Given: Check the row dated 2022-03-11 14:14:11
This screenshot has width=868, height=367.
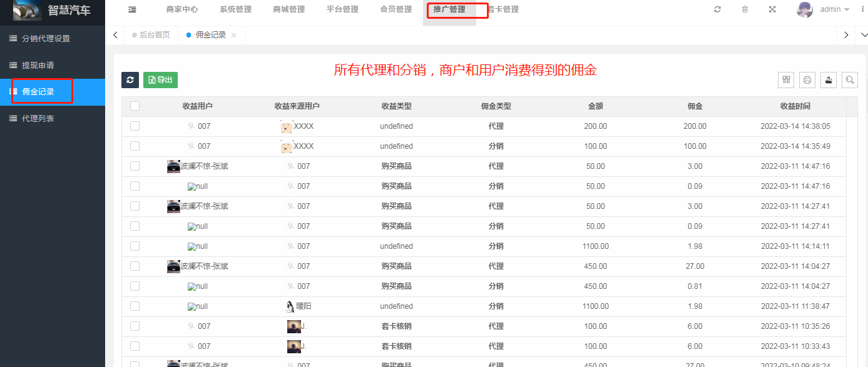Looking at the screenshot, I should (135, 246).
